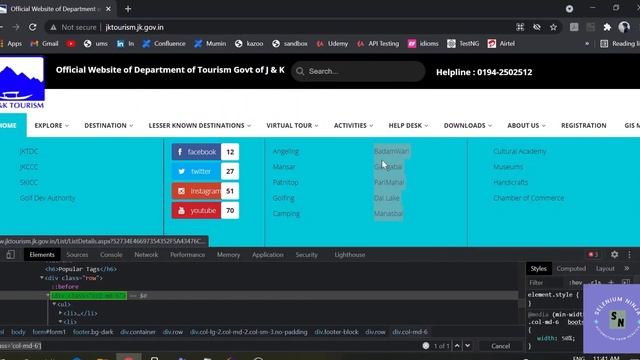
Task: Collapse the ul tree node
Action: pos(54,304)
